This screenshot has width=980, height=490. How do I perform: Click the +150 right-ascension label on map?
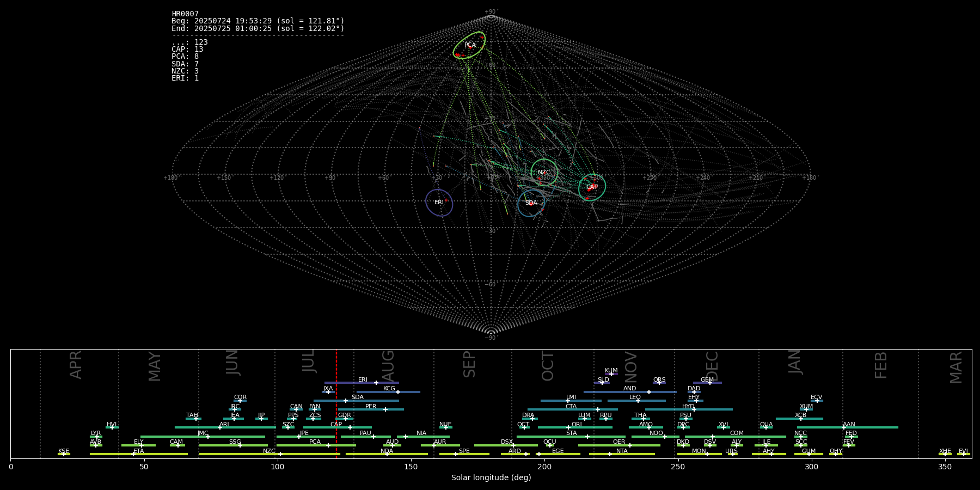click(x=224, y=178)
